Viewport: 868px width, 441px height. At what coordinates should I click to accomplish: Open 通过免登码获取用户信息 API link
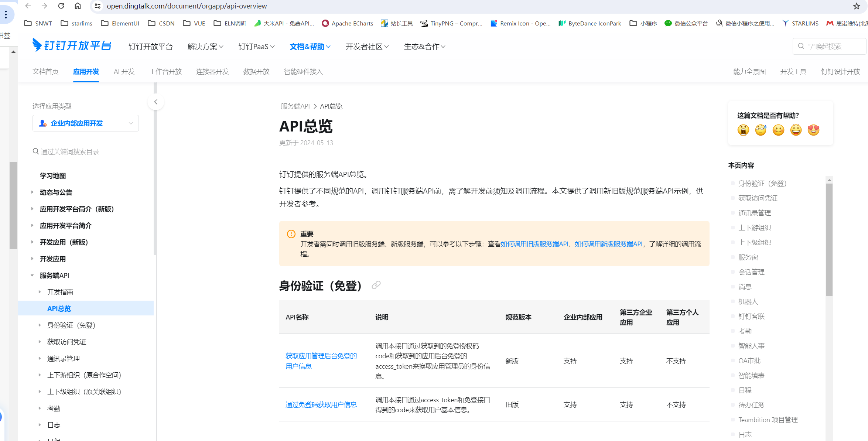click(x=321, y=404)
